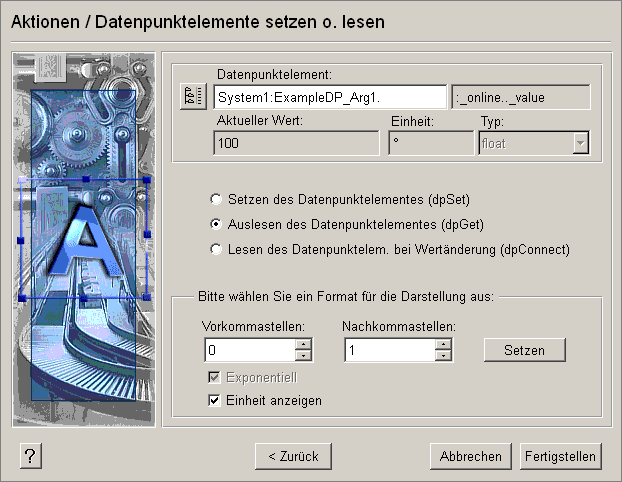Toggle the Einheit anzeigen checkbox
622x482 pixels.
[x=214, y=400]
